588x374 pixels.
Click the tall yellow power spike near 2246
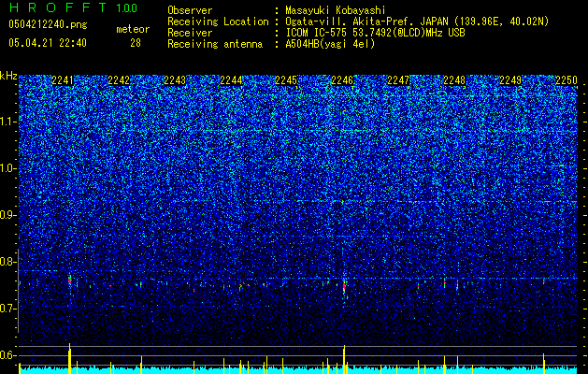[344, 359]
